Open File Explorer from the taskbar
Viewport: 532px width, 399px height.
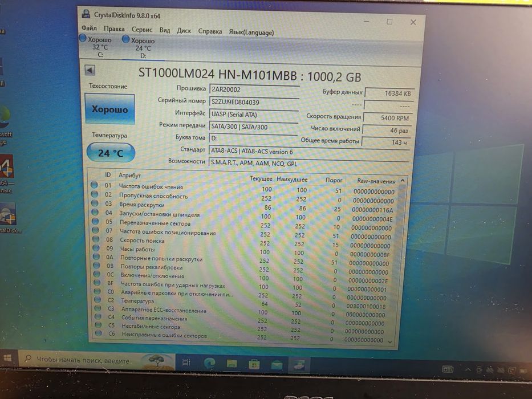pos(232,364)
